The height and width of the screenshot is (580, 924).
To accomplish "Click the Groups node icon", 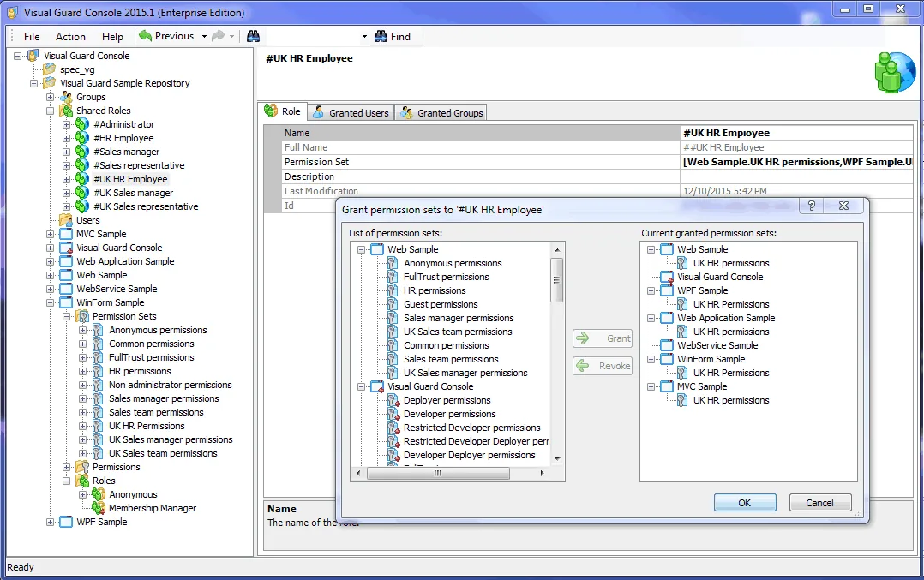I will tap(67, 97).
